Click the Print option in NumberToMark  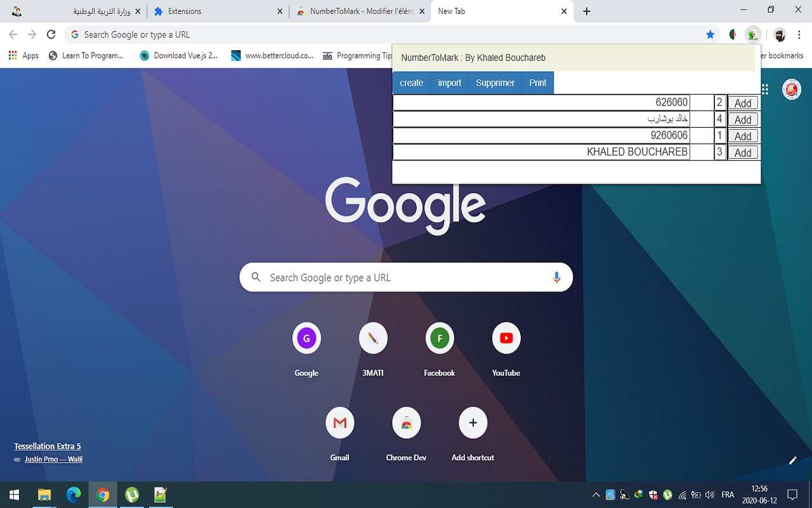[537, 83]
